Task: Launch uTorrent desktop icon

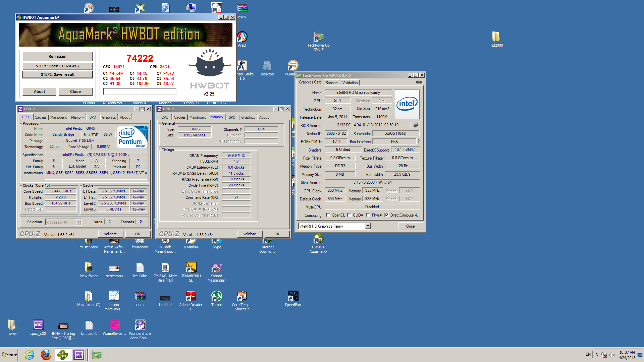Action: [216, 299]
